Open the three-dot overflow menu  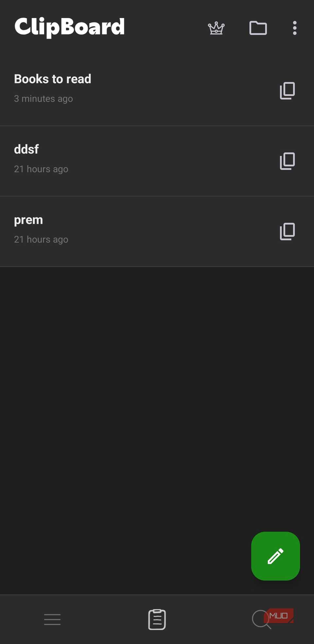tap(294, 28)
